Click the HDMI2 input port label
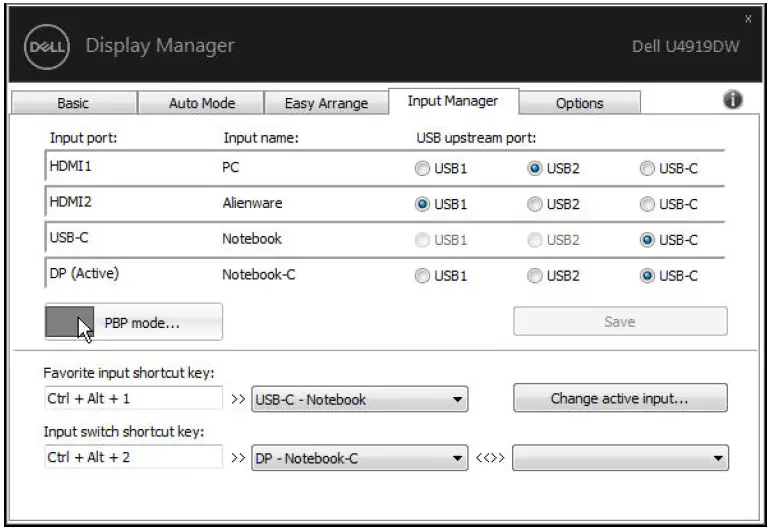The image size is (768, 529). [x=71, y=202]
